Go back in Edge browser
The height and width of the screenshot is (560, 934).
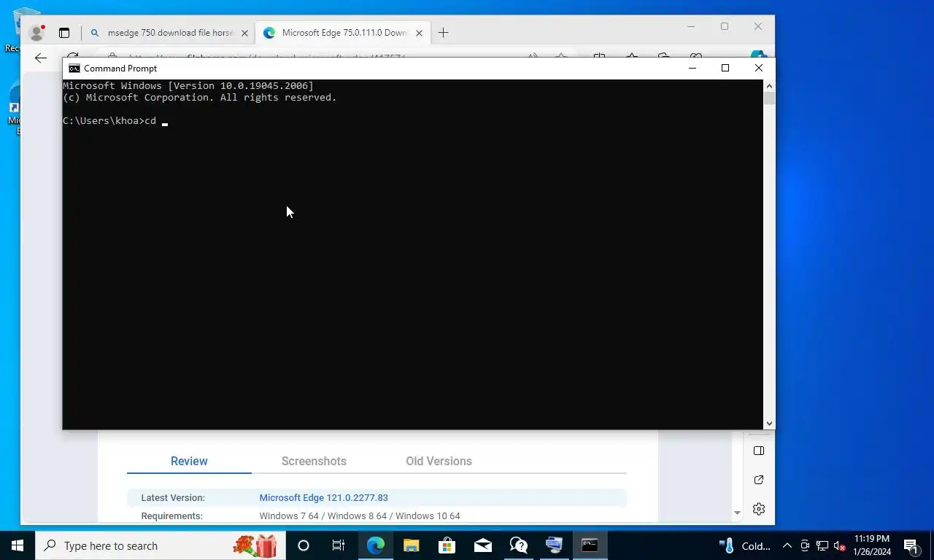tap(41, 58)
